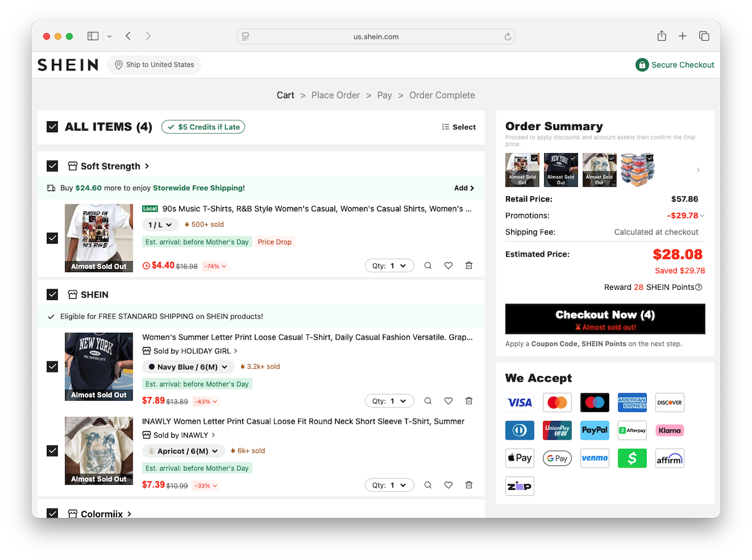This screenshot has width=752, height=560.
Task: Click the Place Order breadcrumb step
Action: click(x=336, y=96)
